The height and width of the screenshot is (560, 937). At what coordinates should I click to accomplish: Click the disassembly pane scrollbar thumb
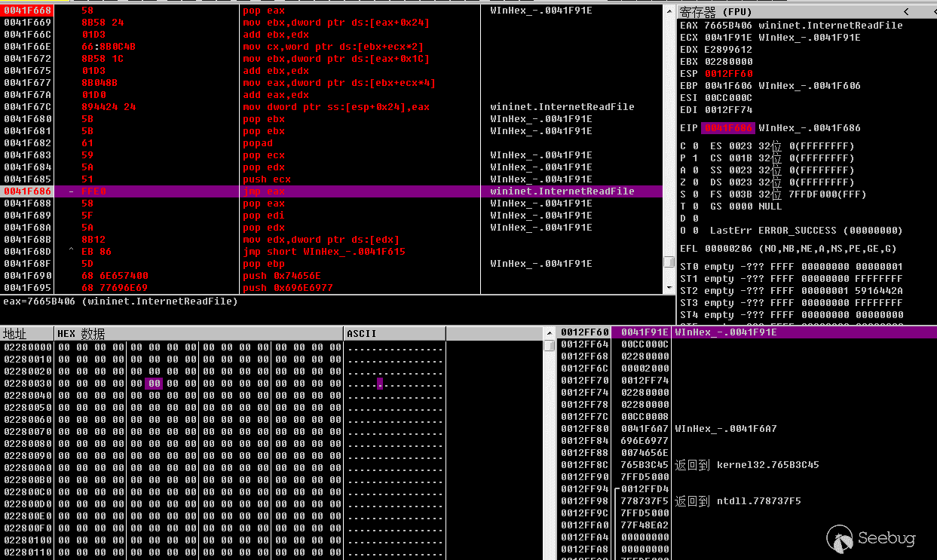pos(669,262)
